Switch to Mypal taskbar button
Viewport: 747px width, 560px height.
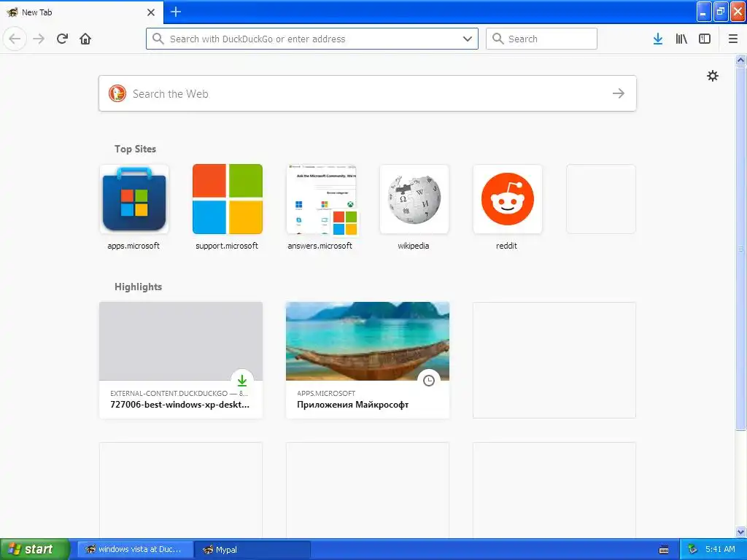click(252, 550)
